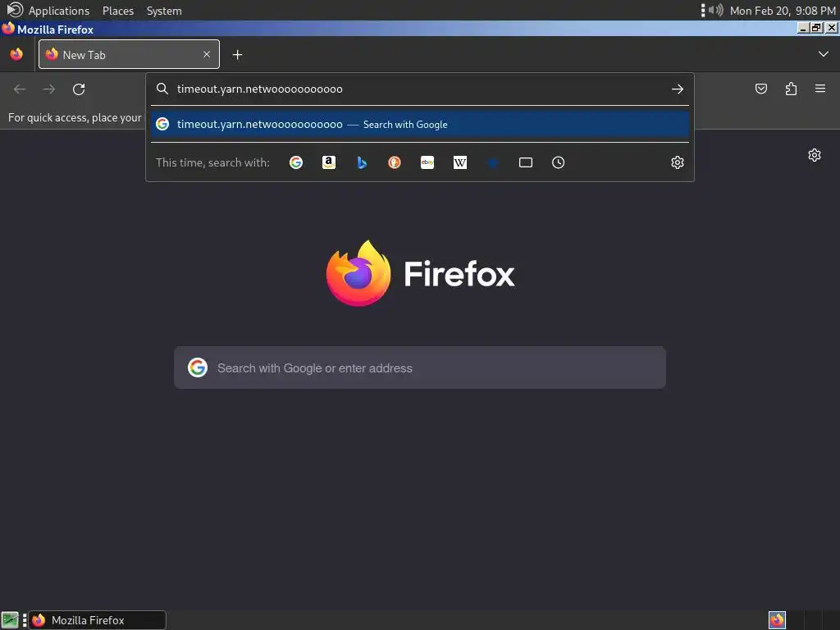Select the New Tab tab
The height and width of the screenshot is (630, 840).
pos(129,54)
